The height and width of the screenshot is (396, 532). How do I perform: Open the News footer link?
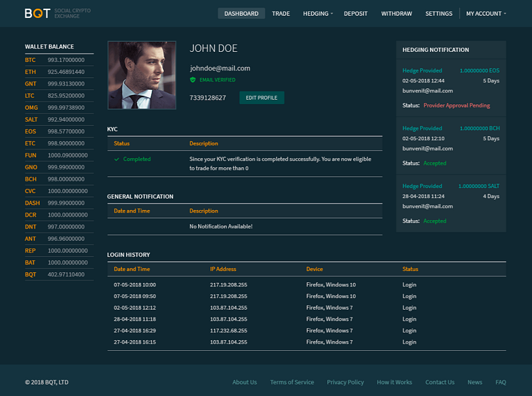coord(475,382)
